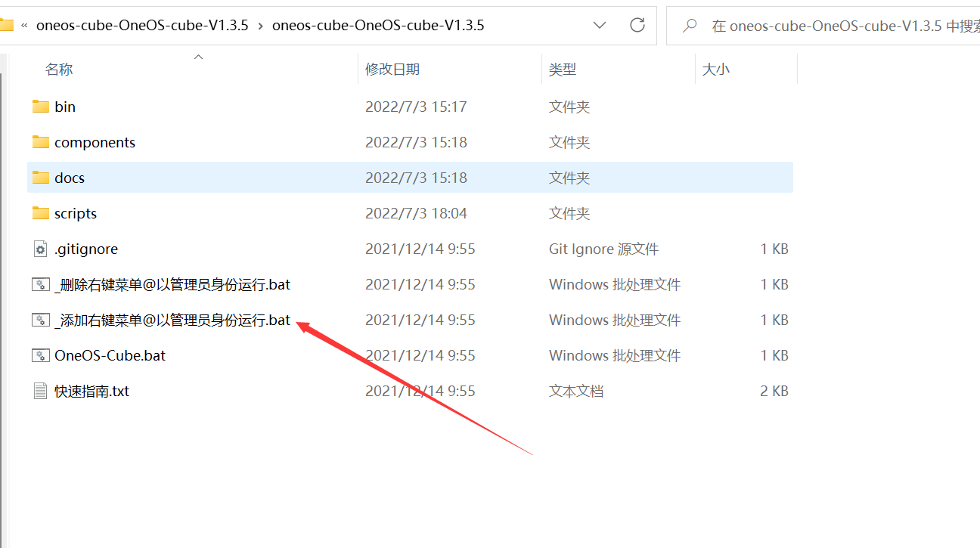Select _添加右键菜单@以管理员身份运行.bat file name
The height and width of the screenshot is (548, 980).
[x=172, y=320]
